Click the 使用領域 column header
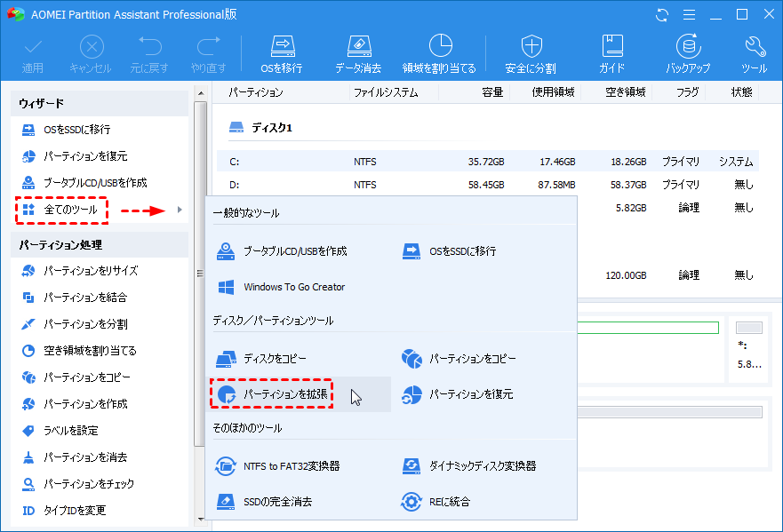The height and width of the screenshot is (532, 783). (x=553, y=92)
